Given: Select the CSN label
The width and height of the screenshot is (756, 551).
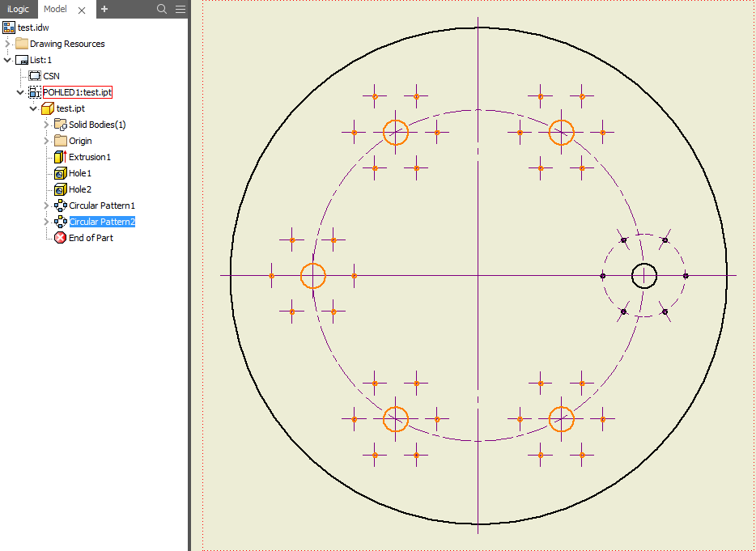Looking at the screenshot, I should pos(51,76).
